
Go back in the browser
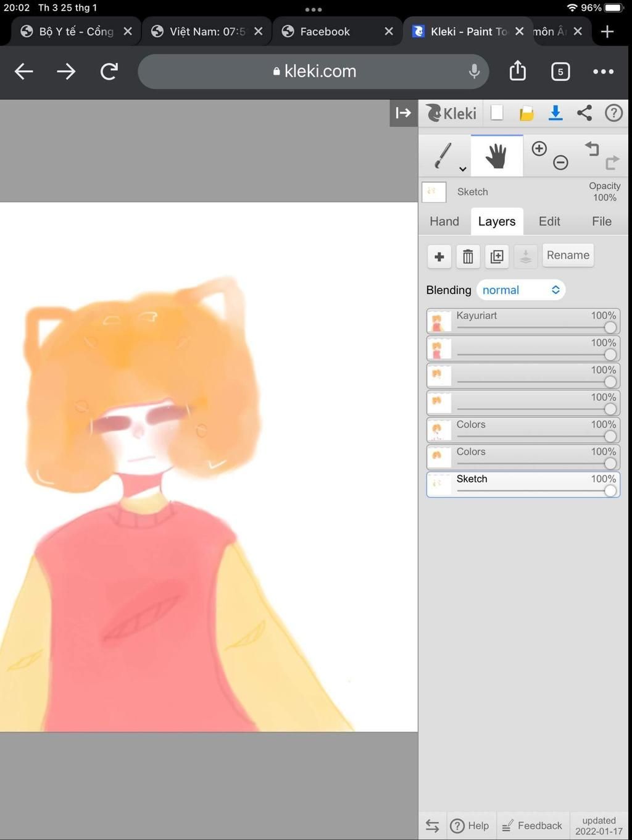24,72
